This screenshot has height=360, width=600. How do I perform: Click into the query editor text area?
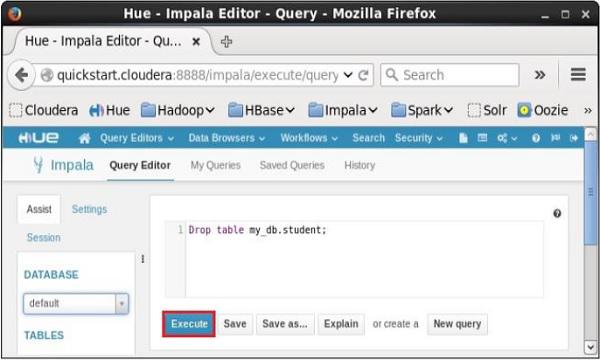(x=364, y=259)
